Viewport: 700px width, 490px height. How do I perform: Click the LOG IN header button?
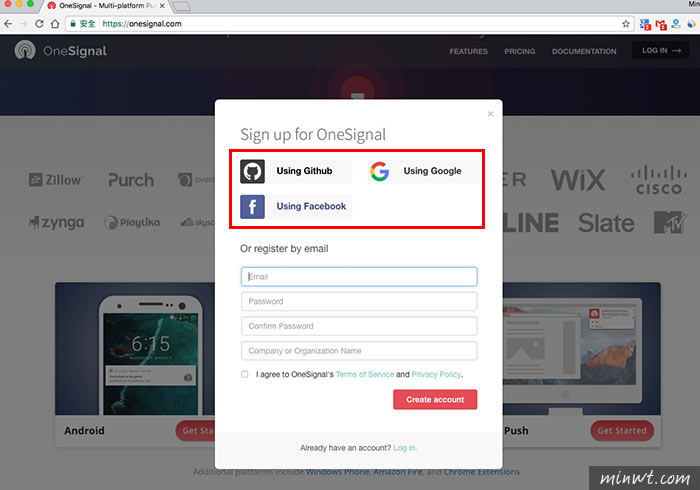660,50
